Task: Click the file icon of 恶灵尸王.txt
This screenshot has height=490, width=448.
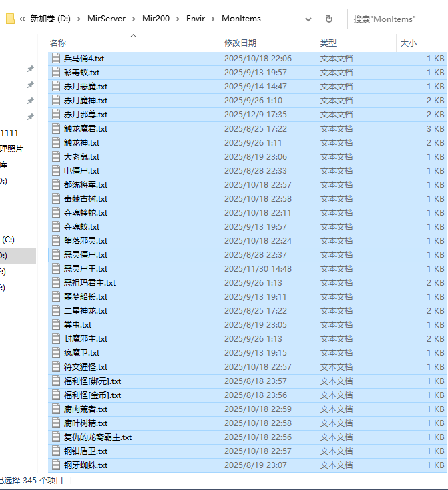Action: click(x=56, y=269)
